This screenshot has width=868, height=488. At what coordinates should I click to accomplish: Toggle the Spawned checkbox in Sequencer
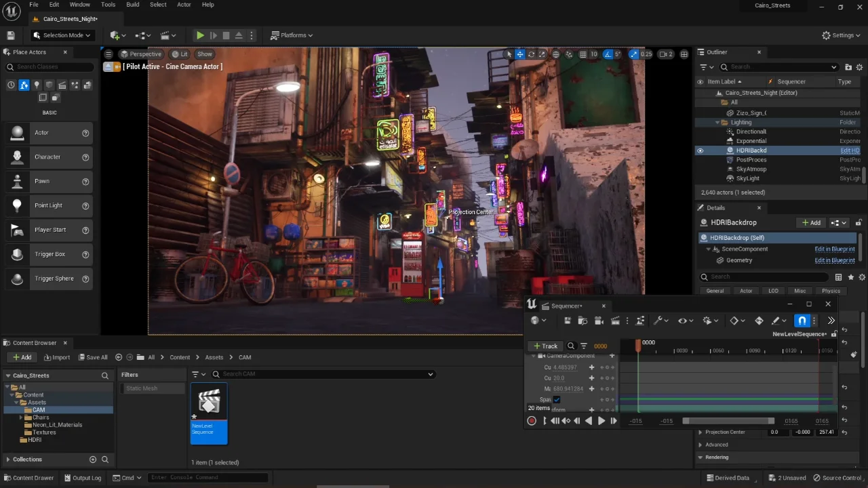[557, 400]
